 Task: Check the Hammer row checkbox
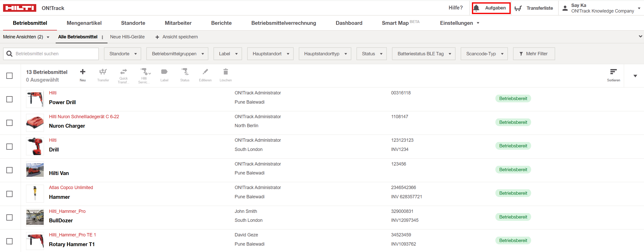[9, 194]
